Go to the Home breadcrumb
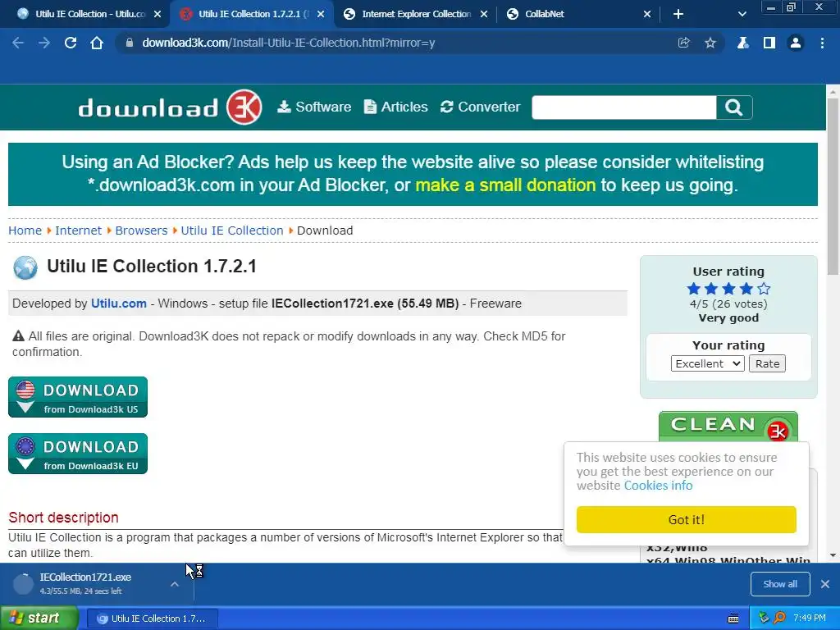The width and height of the screenshot is (840, 630). (25, 231)
